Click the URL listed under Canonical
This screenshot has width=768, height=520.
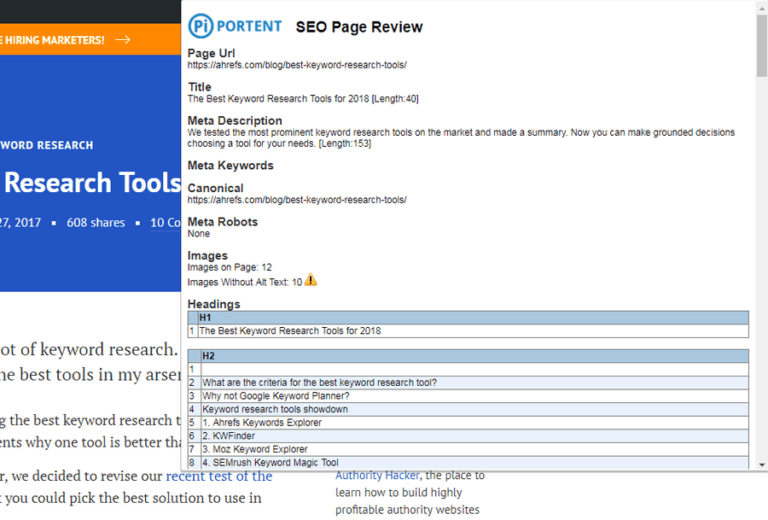point(297,200)
